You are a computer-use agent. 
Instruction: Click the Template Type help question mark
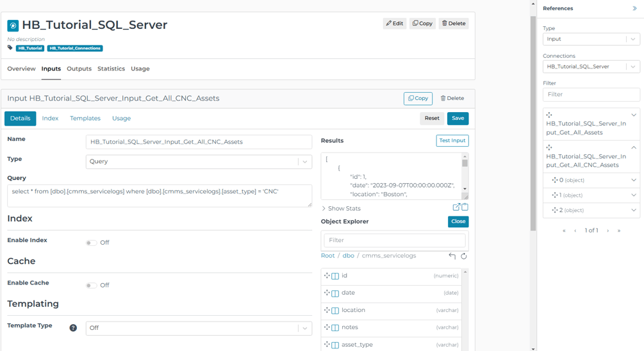(73, 328)
